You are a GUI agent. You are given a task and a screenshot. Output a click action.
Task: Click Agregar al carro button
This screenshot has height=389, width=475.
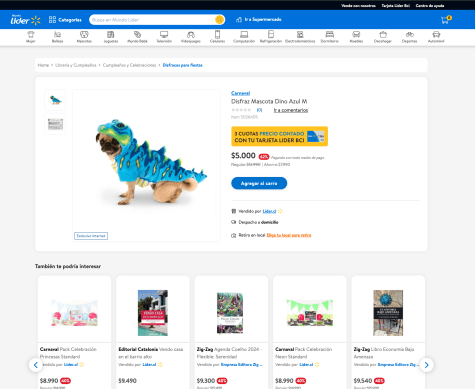259,183
